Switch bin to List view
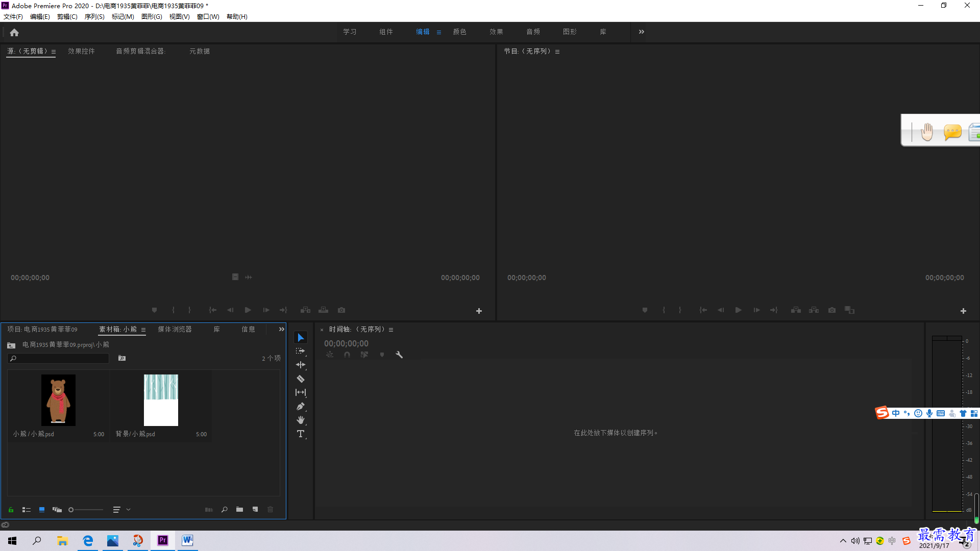Image resolution: width=980 pixels, height=551 pixels. click(x=27, y=510)
